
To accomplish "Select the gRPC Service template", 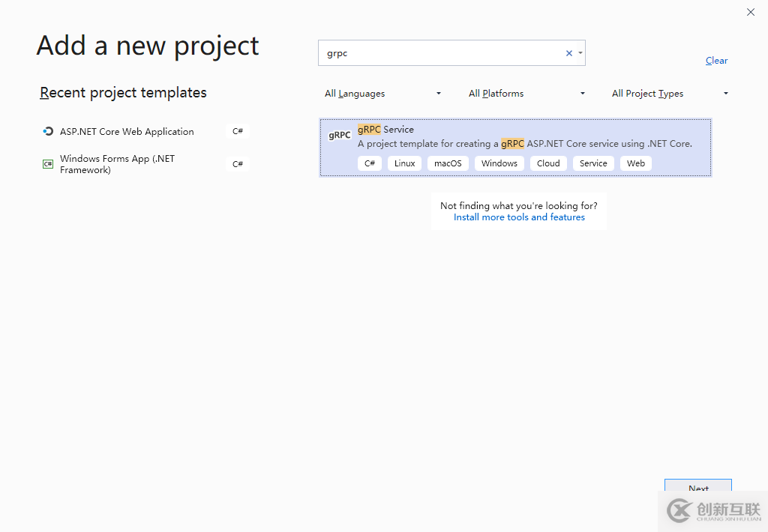I will click(x=515, y=147).
